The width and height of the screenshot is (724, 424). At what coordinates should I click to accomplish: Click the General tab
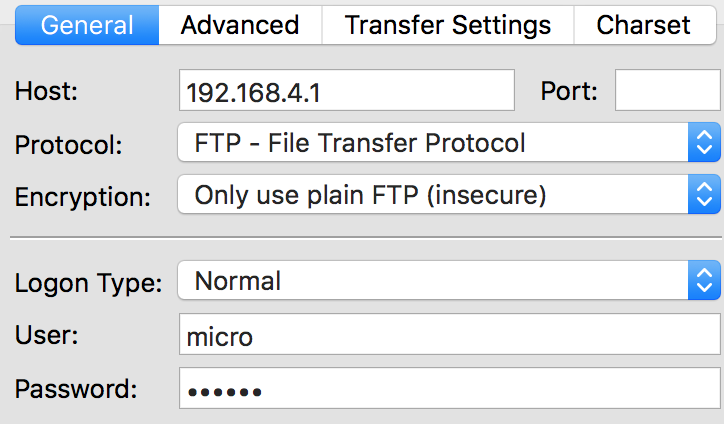pyautogui.click(x=86, y=25)
